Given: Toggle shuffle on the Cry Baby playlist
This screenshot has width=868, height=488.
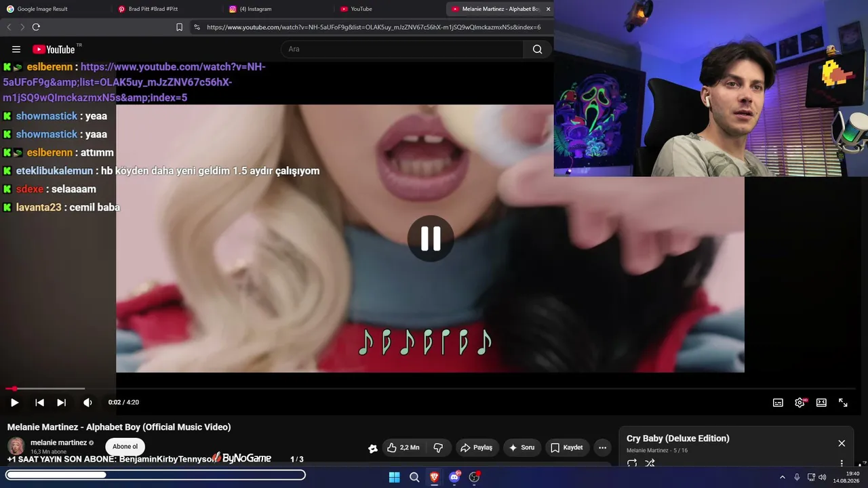Looking at the screenshot, I should click(x=650, y=464).
